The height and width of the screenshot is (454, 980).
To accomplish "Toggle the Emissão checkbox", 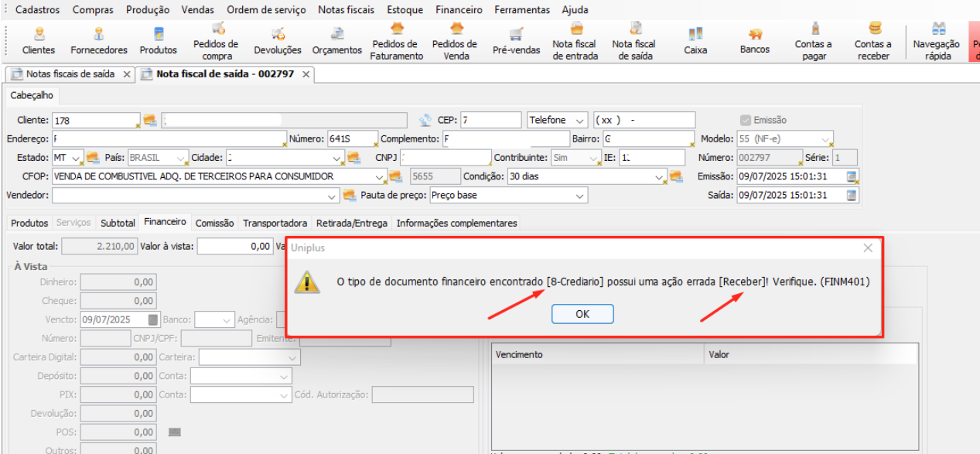I will click(x=746, y=120).
